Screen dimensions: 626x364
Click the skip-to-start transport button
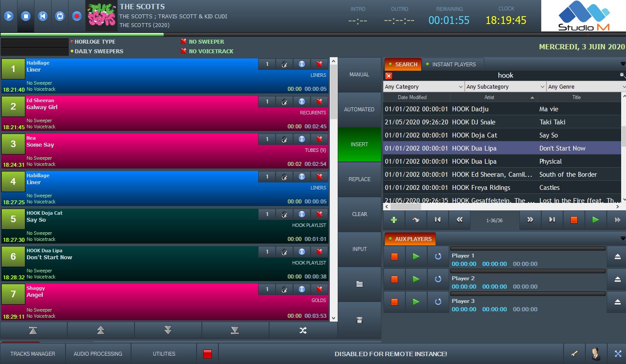[43, 16]
